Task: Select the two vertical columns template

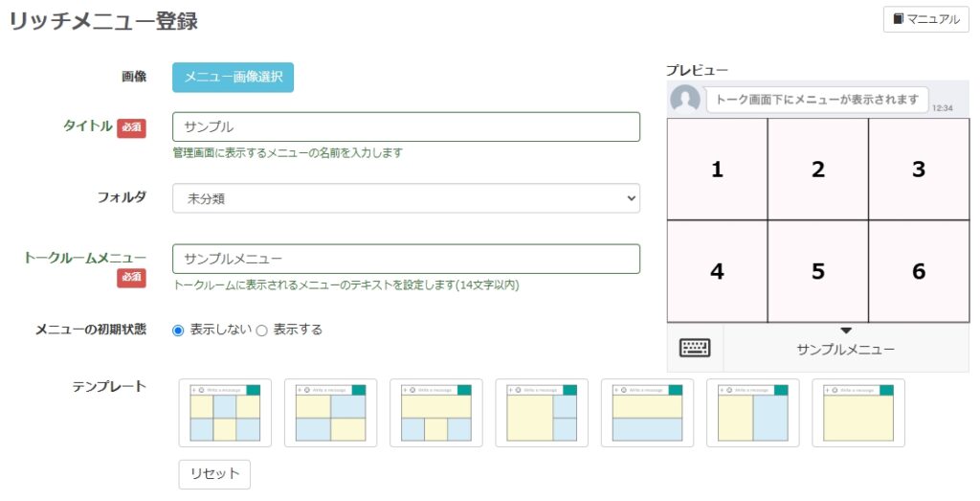Action: (752, 413)
